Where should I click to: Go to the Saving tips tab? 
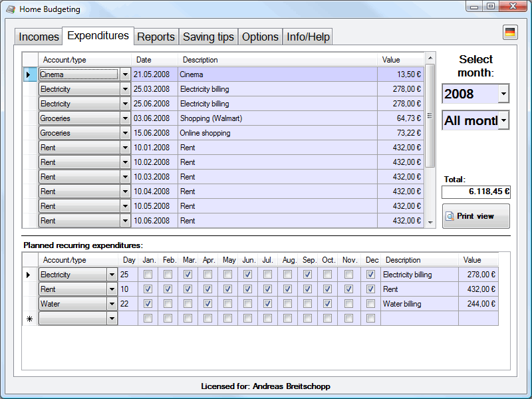[x=208, y=37]
